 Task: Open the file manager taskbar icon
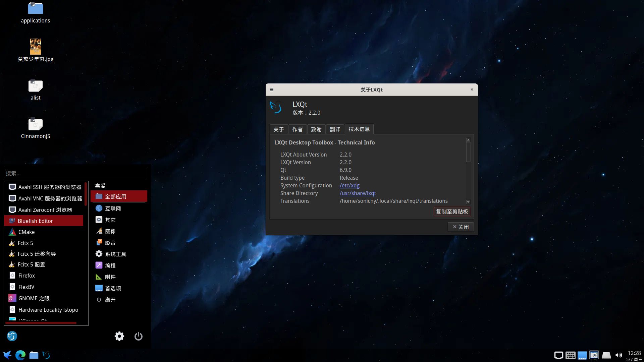click(x=34, y=355)
